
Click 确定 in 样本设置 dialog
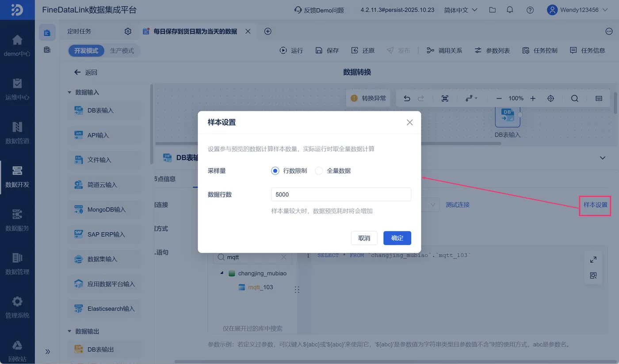coord(397,238)
